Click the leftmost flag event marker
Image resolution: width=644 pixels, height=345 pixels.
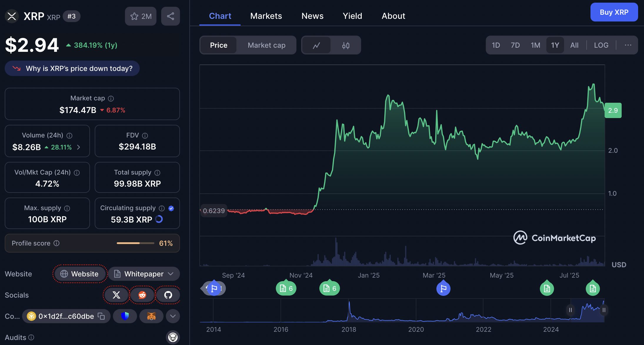tap(214, 288)
